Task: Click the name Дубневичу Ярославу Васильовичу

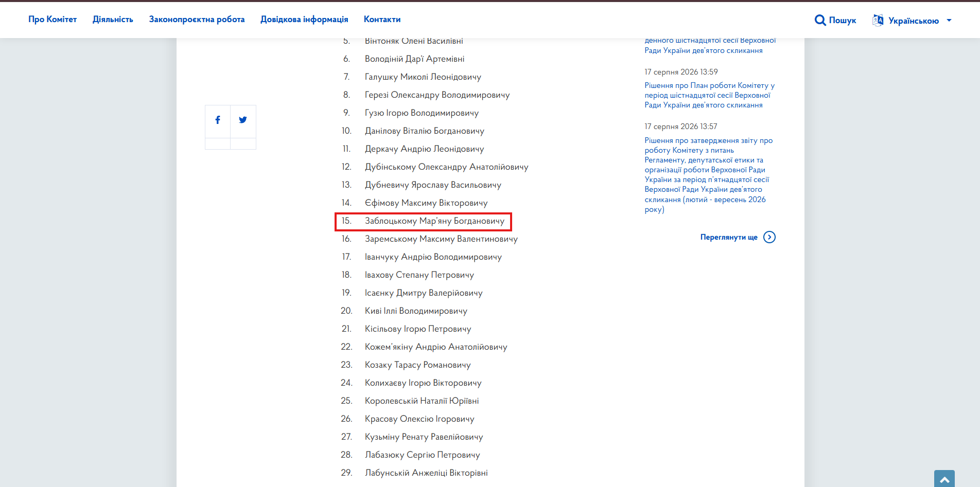Action: coord(433,185)
